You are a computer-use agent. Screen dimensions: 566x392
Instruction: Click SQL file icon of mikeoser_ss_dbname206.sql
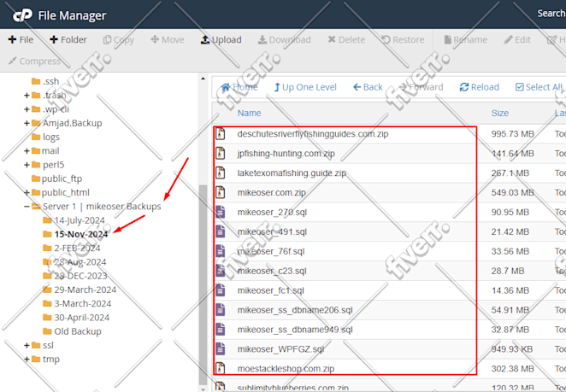221,310
